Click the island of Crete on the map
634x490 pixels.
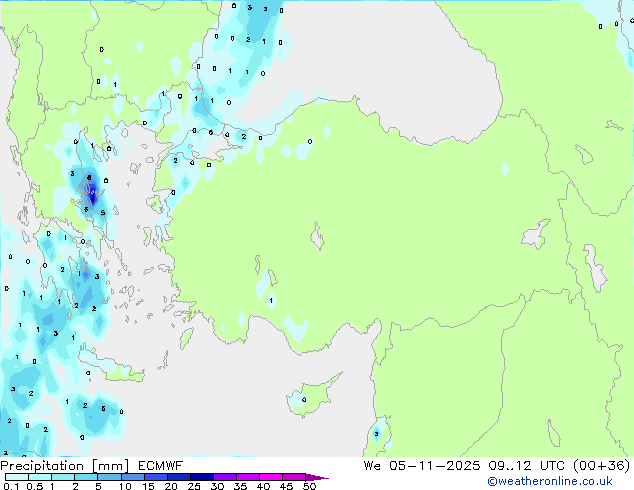[111, 366]
